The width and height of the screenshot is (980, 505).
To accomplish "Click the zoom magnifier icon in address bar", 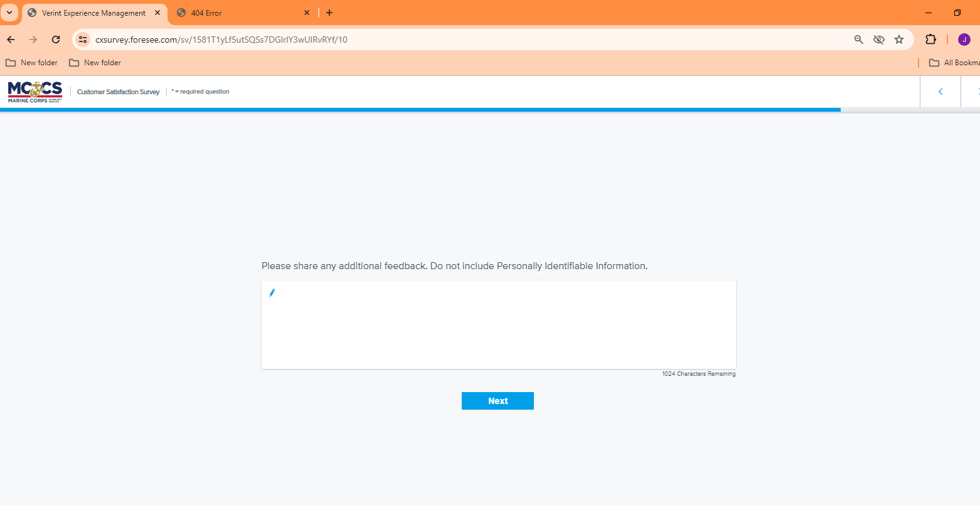I will tap(858, 40).
